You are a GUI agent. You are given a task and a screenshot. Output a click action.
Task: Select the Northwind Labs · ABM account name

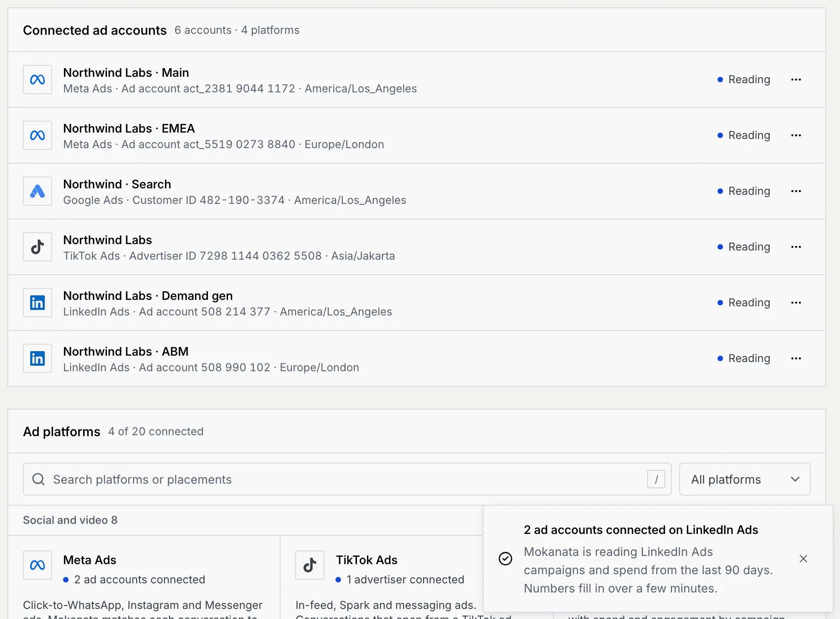coord(126,352)
